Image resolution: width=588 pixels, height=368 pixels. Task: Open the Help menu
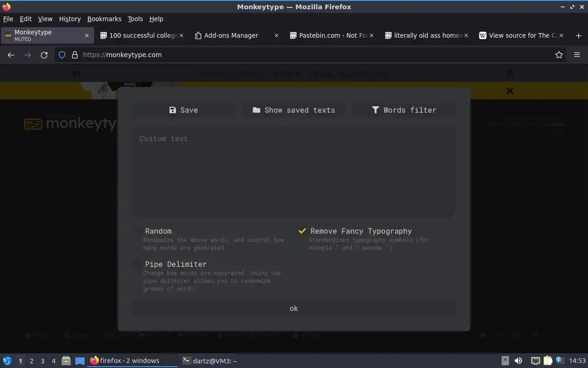[156, 19]
